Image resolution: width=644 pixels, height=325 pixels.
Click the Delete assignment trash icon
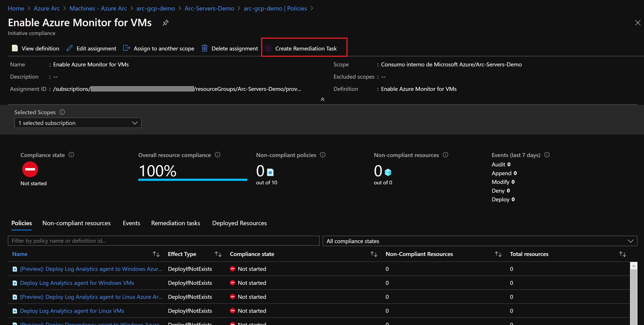coord(204,48)
